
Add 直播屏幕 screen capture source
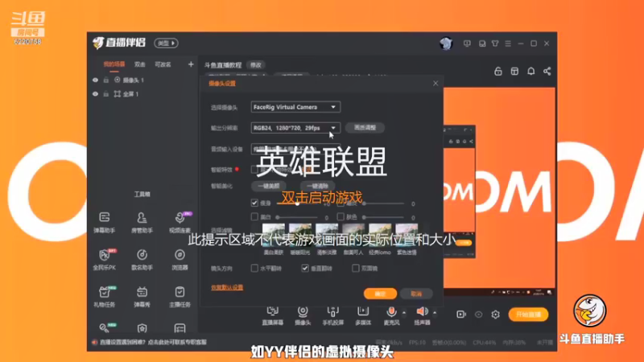[x=272, y=316]
